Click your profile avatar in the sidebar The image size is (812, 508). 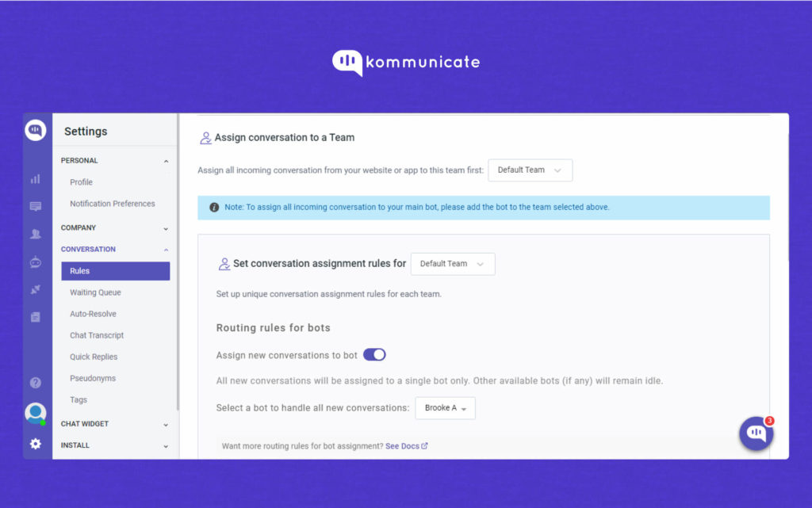35,413
